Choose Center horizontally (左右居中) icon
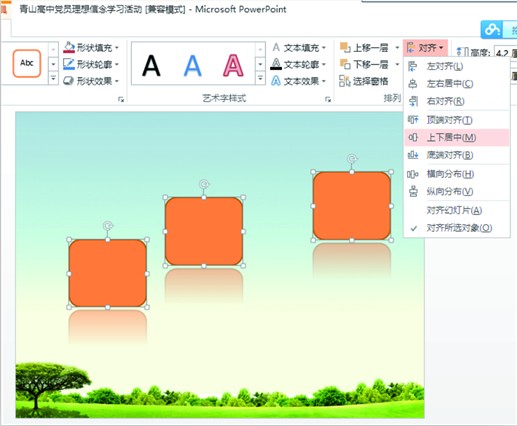This screenshot has width=517, height=426. pyautogui.click(x=413, y=84)
